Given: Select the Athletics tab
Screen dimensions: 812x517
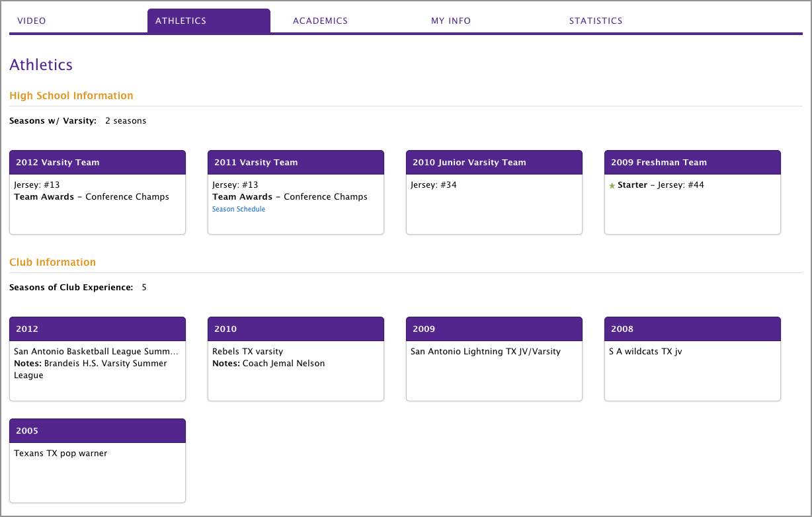Looking at the screenshot, I should point(209,20).
